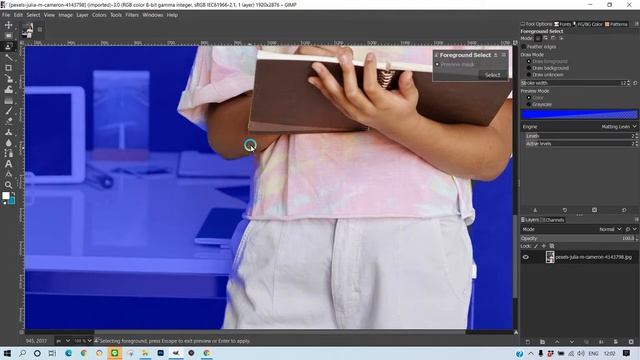Select the Gradient tool in toolbox
The height and width of the screenshot is (360, 640).
click(x=8, y=100)
